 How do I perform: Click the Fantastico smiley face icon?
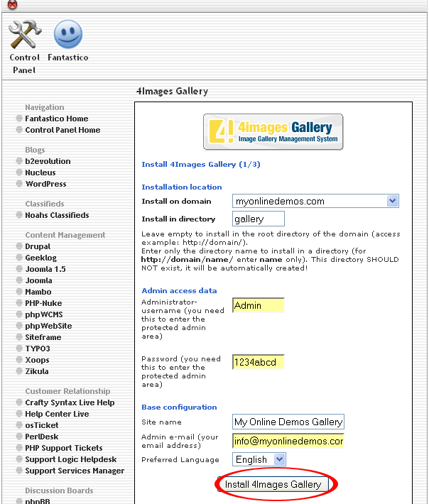68,34
